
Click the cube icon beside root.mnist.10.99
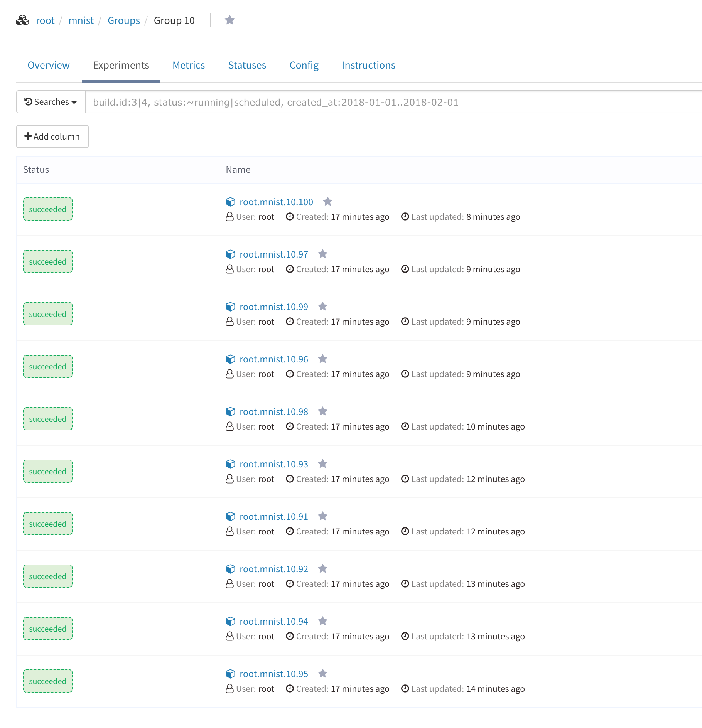pyautogui.click(x=230, y=307)
